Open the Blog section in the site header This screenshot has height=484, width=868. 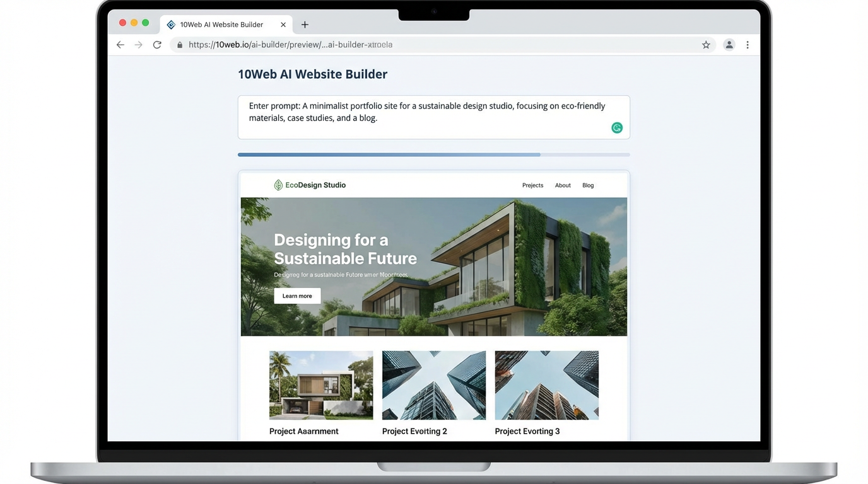pyautogui.click(x=588, y=185)
